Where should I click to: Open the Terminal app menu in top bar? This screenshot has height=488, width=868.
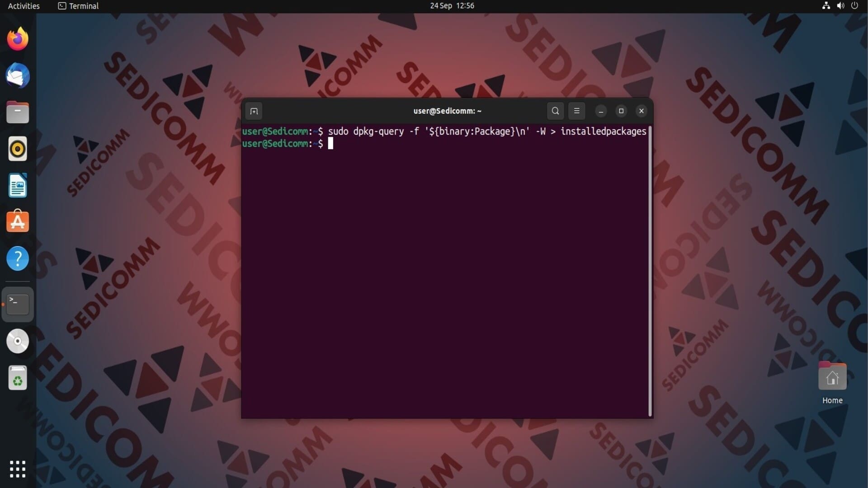click(x=78, y=6)
